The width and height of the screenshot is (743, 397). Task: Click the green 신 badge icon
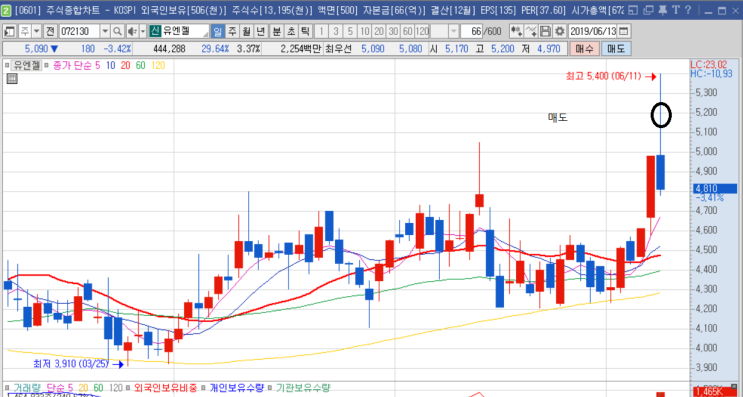[x=155, y=31]
